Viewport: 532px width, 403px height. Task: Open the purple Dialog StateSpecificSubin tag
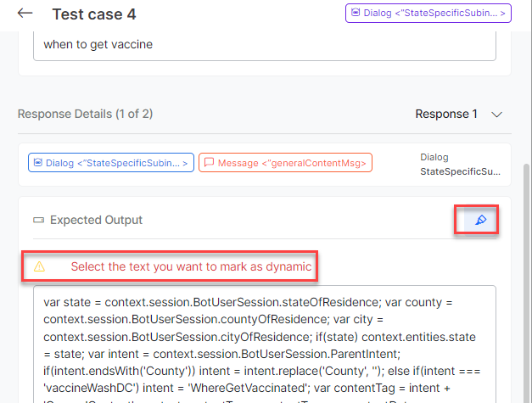coord(428,14)
